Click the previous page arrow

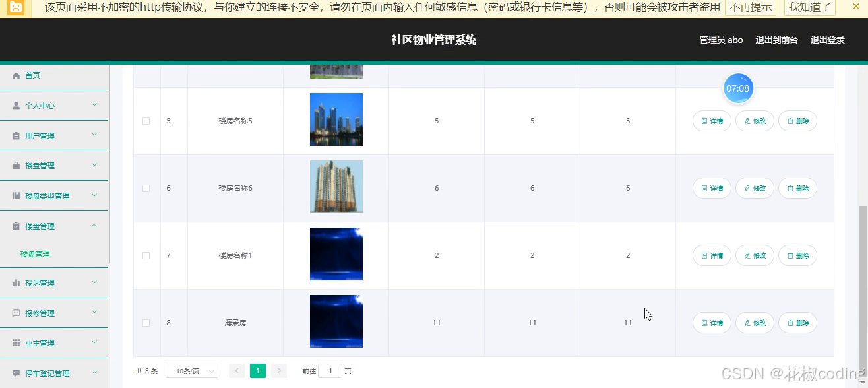click(237, 371)
